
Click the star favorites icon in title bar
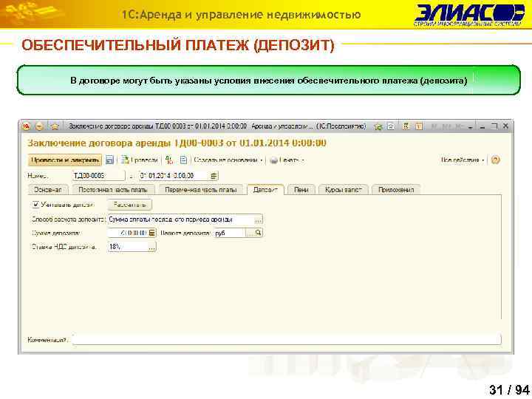(55, 126)
